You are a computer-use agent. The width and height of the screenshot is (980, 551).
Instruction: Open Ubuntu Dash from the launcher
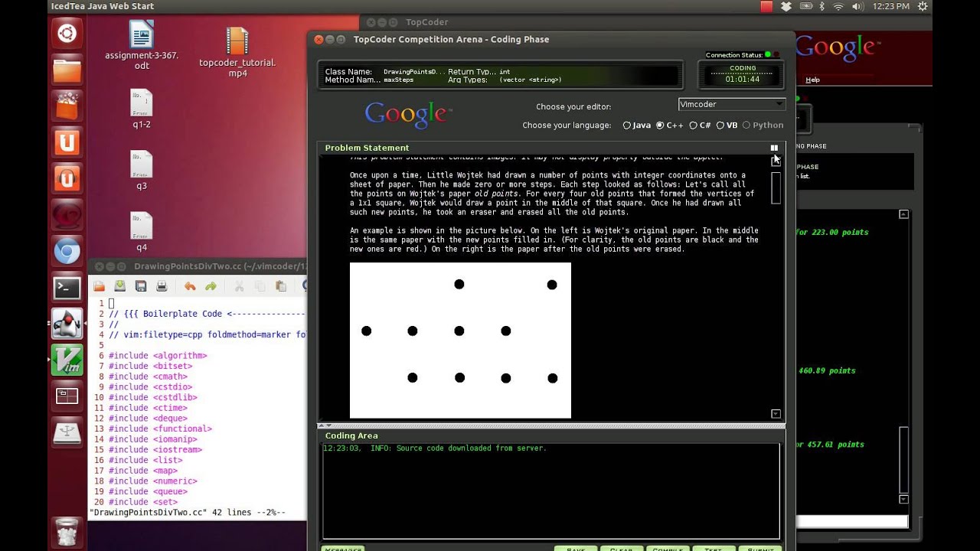(67, 34)
